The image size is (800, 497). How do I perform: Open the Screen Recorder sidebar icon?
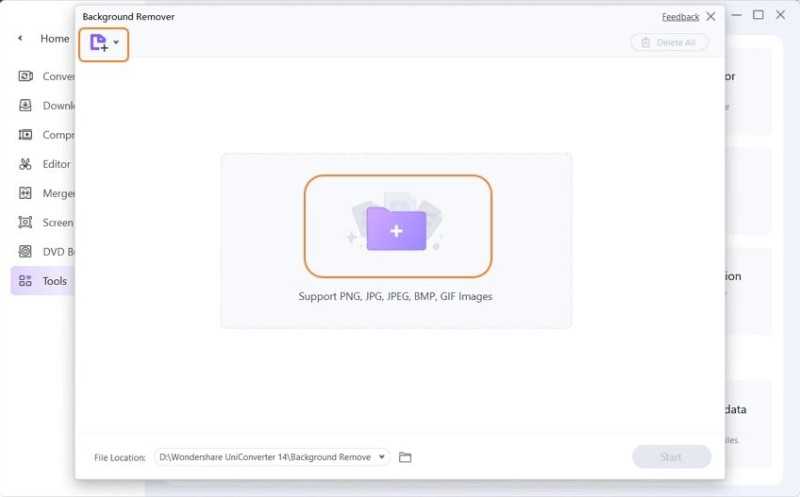(25, 222)
